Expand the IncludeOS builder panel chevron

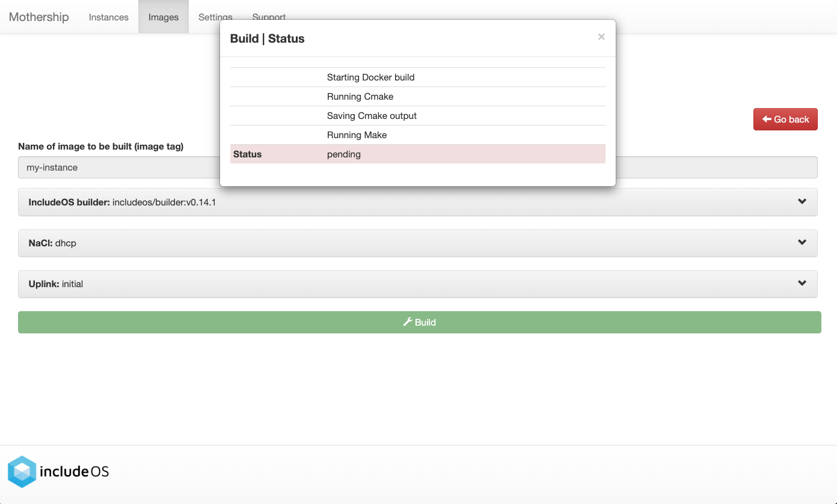pyautogui.click(x=802, y=202)
